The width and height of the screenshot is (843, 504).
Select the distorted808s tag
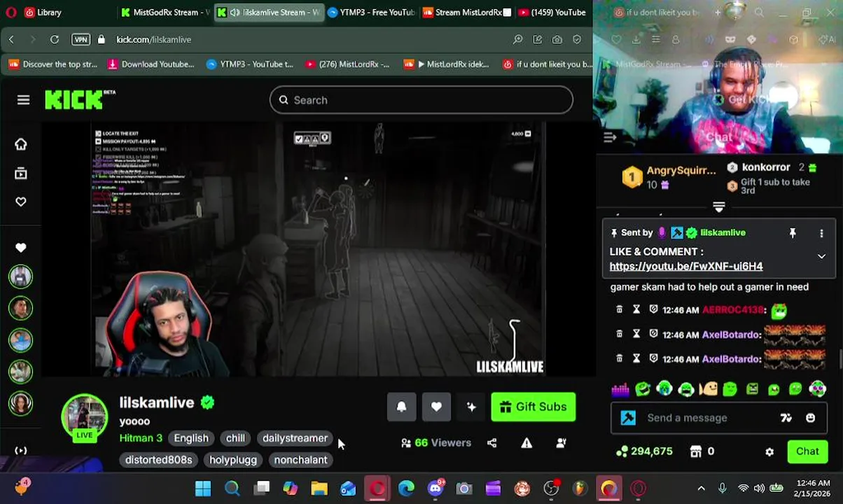(158, 460)
